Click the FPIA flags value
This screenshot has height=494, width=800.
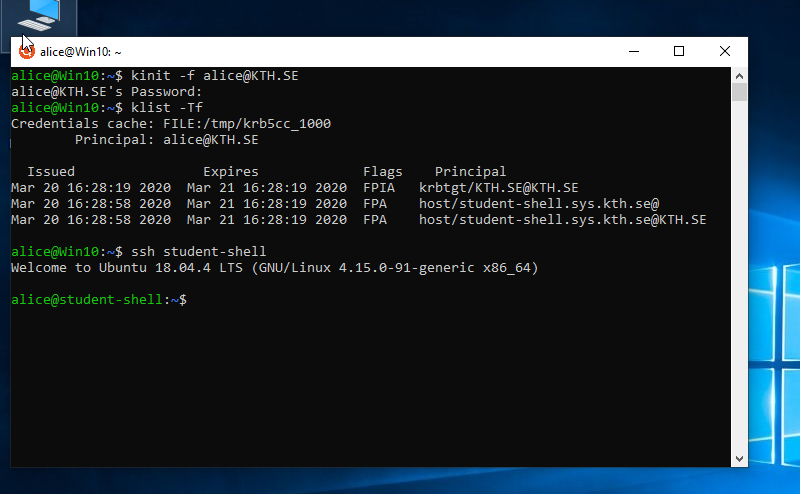pos(378,187)
